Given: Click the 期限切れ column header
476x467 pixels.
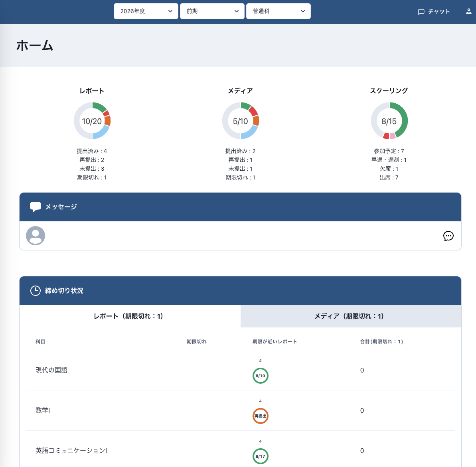Looking at the screenshot, I should coord(196,342).
